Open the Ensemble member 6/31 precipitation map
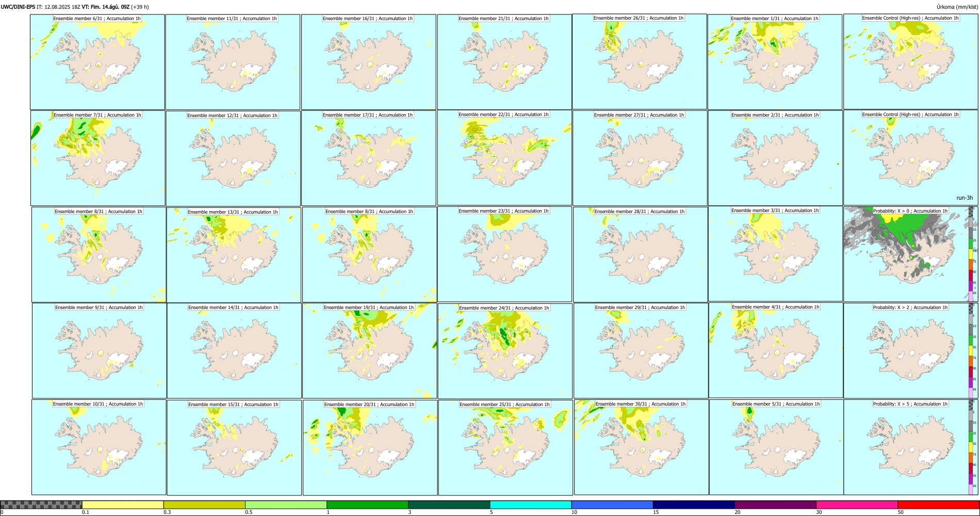 click(97, 62)
